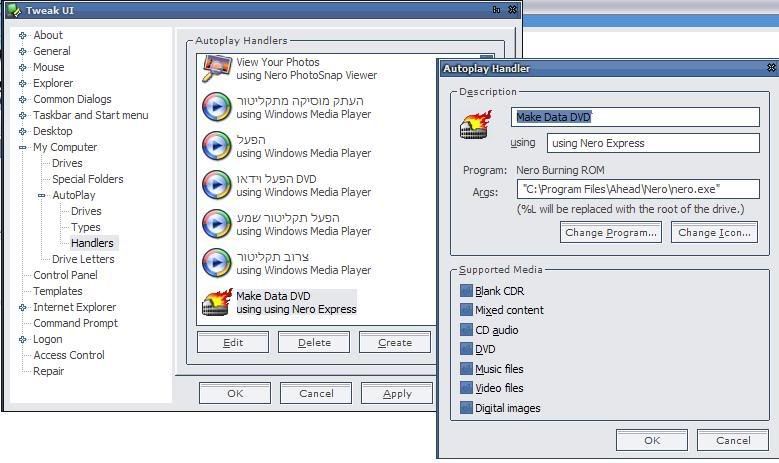This screenshot has width=779, height=463.
Task: Select the צרוב תקליטור handler entry
Action: [x=304, y=263]
